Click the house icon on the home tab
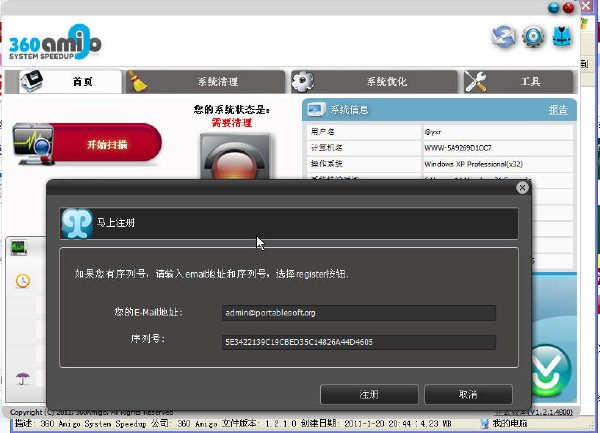The image size is (600, 433). [31, 81]
